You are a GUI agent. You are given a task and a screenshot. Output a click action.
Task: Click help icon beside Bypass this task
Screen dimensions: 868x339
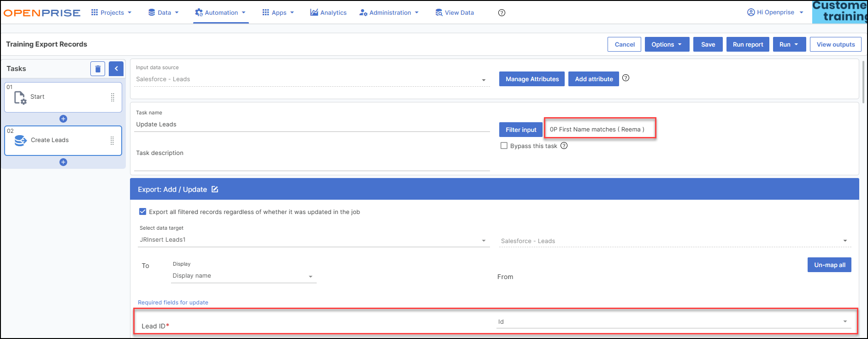pyautogui.click(x=564, y=146)
